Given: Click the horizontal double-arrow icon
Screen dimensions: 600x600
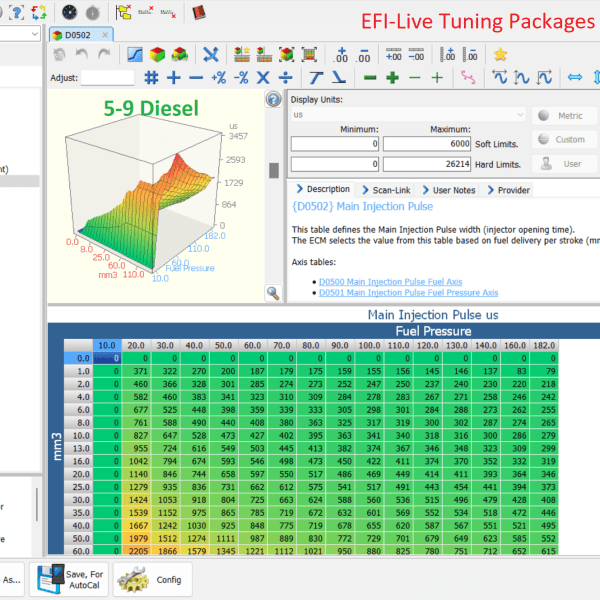Looking at the screenshot, I should (575, 78).
